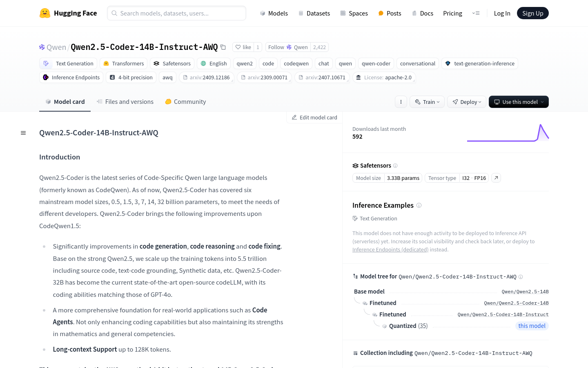Copy the model name with the copy icon
Screen dimensions: 588x368
point(223,47)
